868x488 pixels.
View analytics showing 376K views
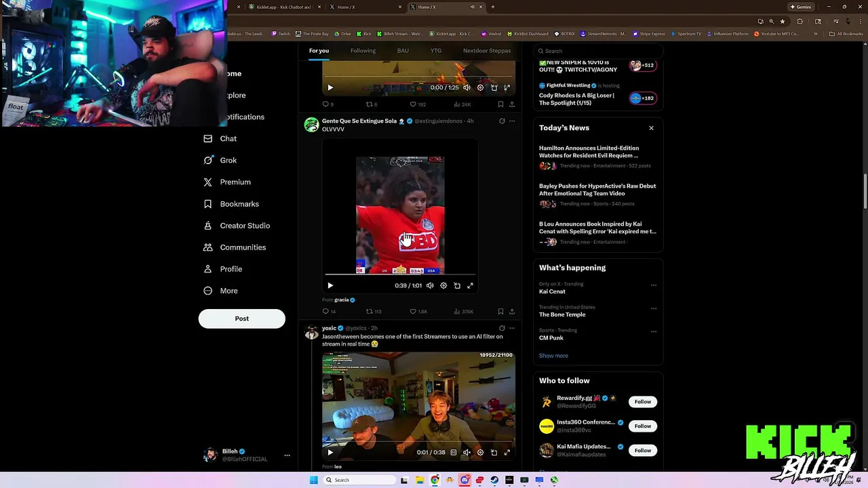pyautogui.click(x=463, y=312)
